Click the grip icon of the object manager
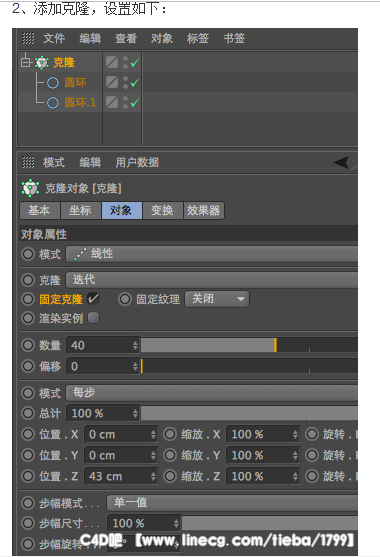 pyautogui.click(x=28, y=38)
